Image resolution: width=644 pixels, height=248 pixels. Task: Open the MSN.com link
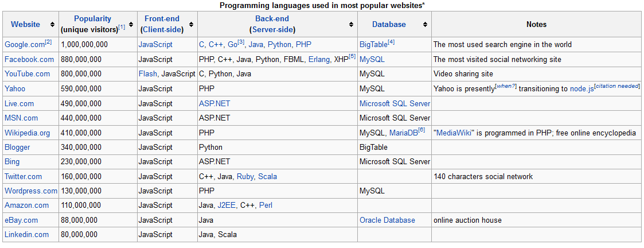coord(21,118)
